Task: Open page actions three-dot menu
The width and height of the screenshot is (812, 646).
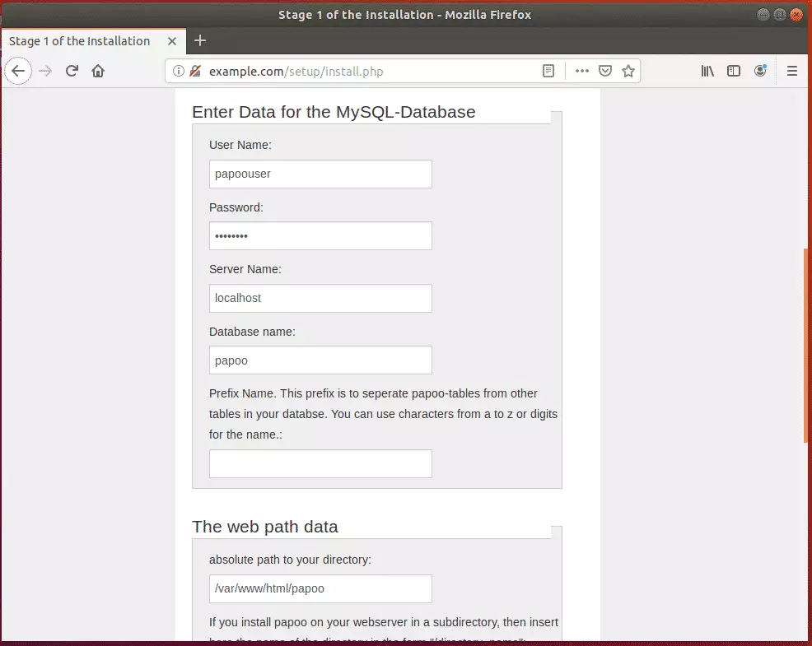Action: pyautogui.click(x=582, y=71)
